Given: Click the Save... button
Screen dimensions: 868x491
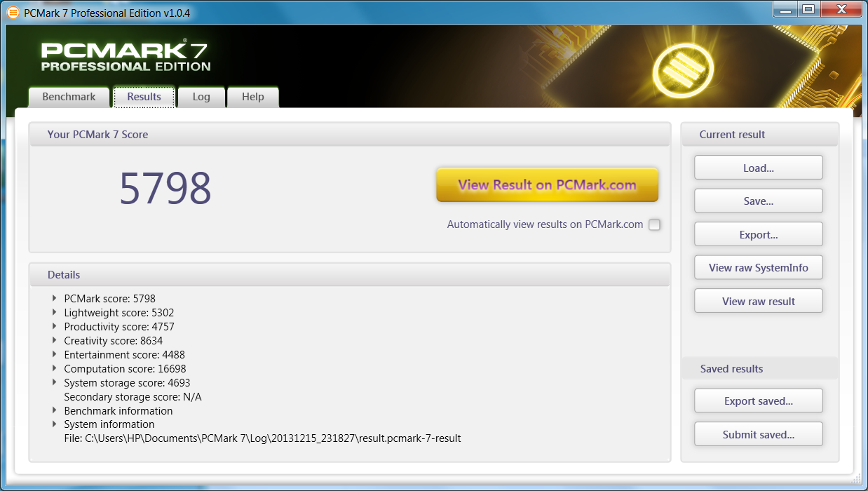Looking at the screenshot, I should [x=759, y=201].
